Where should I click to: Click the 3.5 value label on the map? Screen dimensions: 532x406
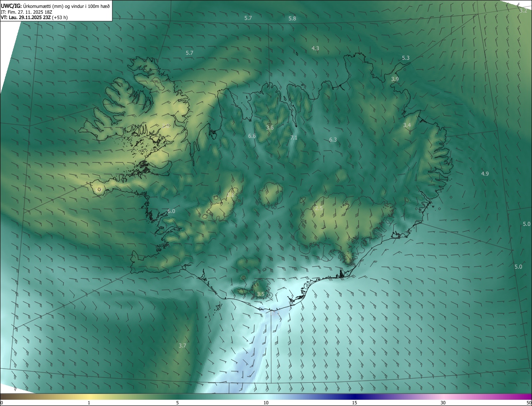(x=261, y=294)
